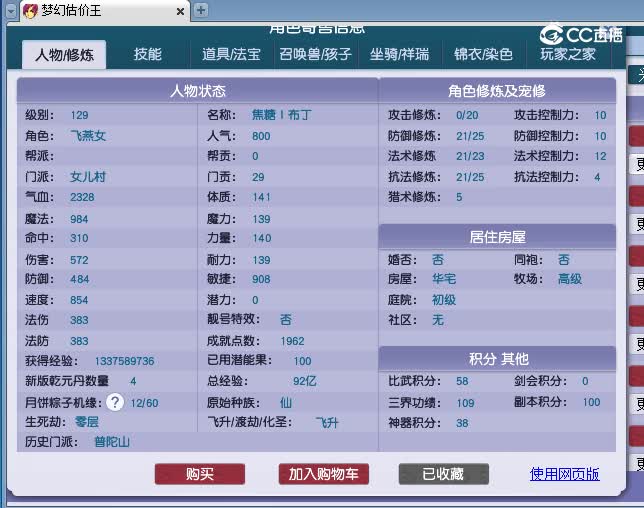Click the 神器积分 value 38
This screenshot has height=508, width=644.
[462, 423]
